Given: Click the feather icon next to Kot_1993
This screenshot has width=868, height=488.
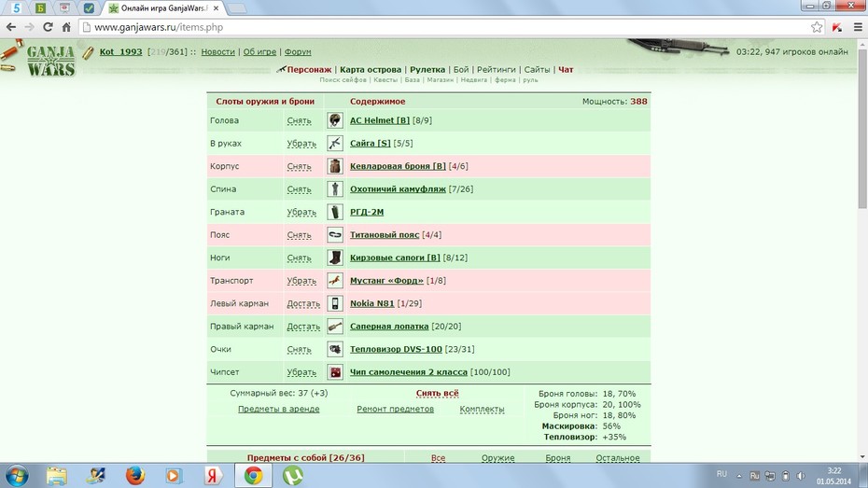Looking at the screenshot, I should (88, 52).
